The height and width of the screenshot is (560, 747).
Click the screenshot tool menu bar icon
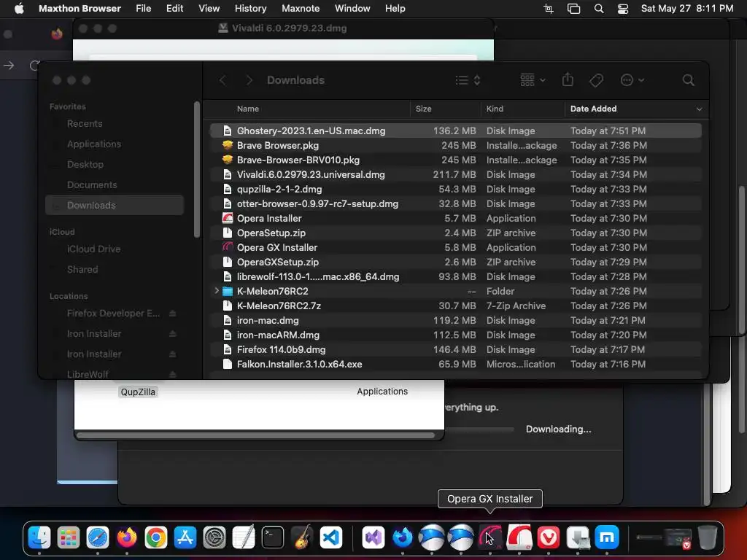(549, 9)
